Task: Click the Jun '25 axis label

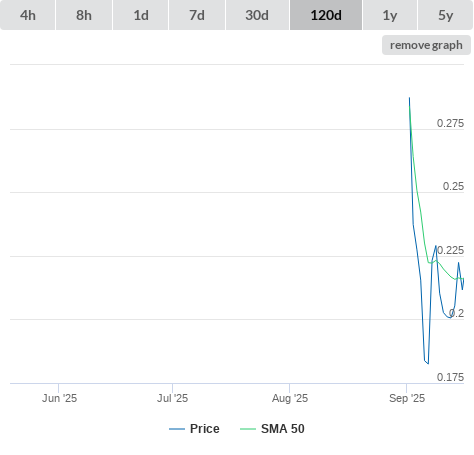Action: [59, 398]
